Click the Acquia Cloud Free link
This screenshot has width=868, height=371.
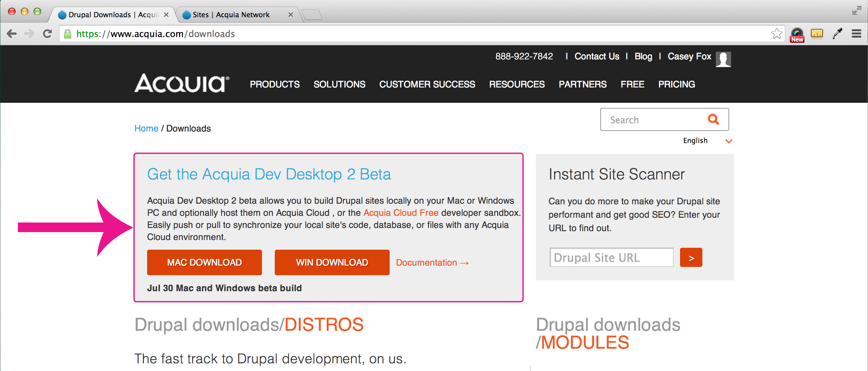(400, 213)
